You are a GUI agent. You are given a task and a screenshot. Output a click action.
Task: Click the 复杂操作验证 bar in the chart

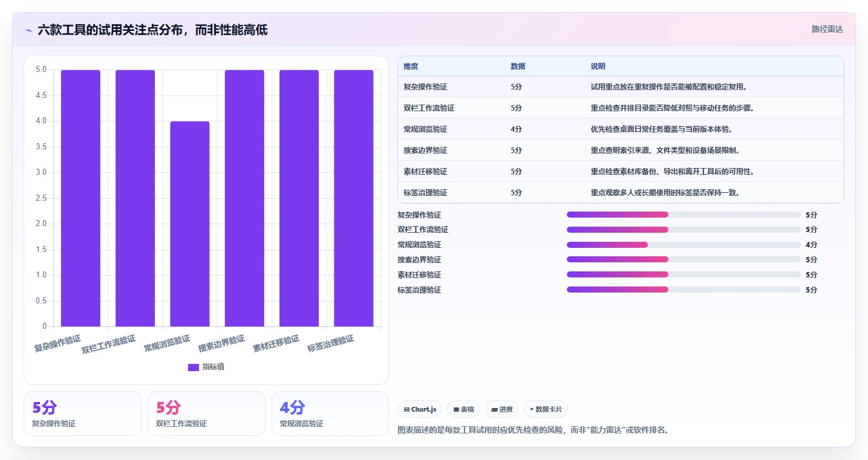[80, 198]
